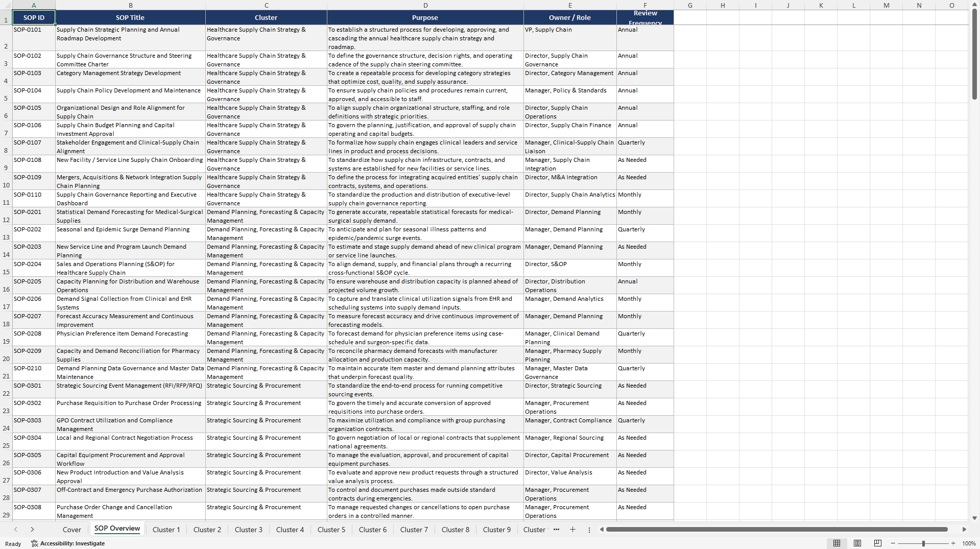
Task: Add a new sheet
Action: click(572, 530)
